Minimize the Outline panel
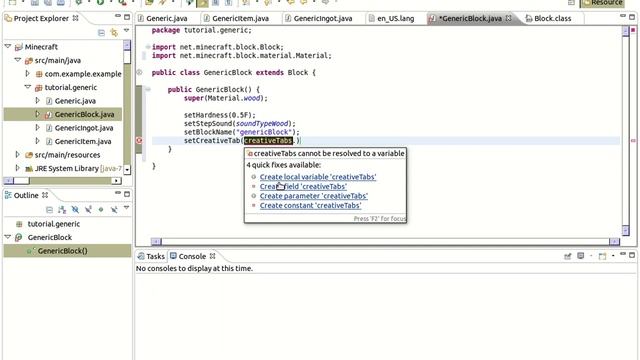640x360 pixels. pos(118,193)
